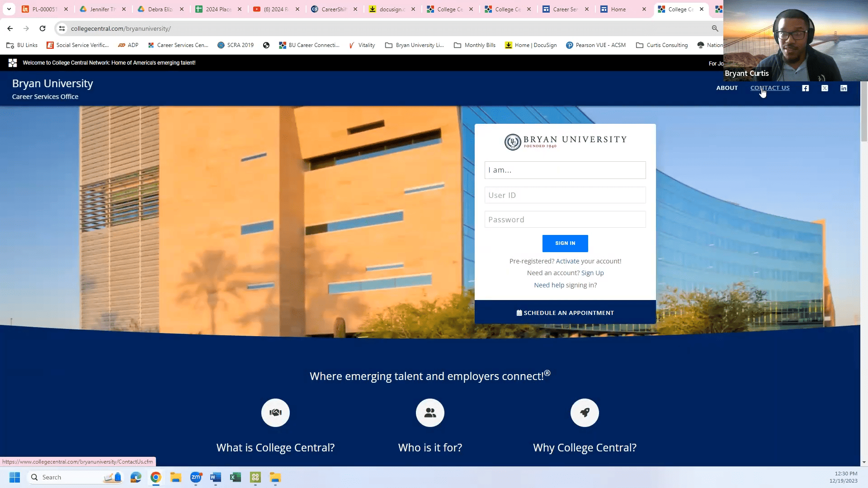Close the docusign tab
This screenshot has height=488, width=868.
tap(413, 9)
